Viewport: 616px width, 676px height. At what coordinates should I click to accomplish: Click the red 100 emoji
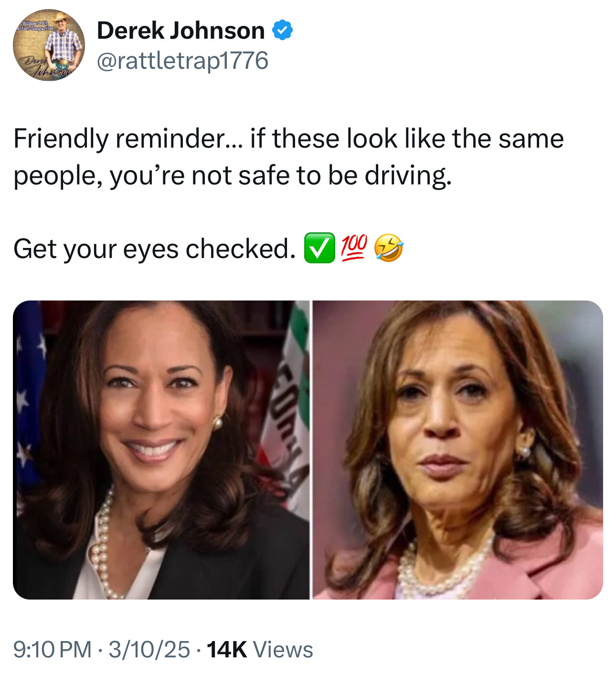(x=354, y=248)
